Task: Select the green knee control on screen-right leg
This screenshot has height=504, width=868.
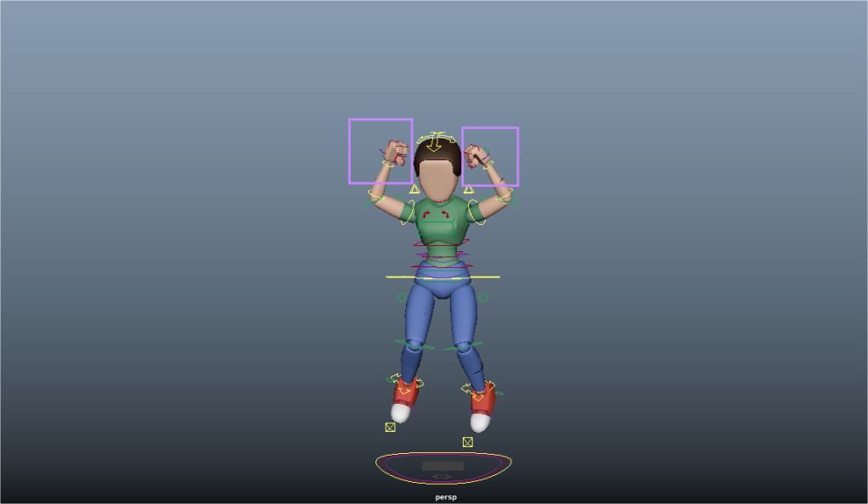Action: (x=463, y=347)
